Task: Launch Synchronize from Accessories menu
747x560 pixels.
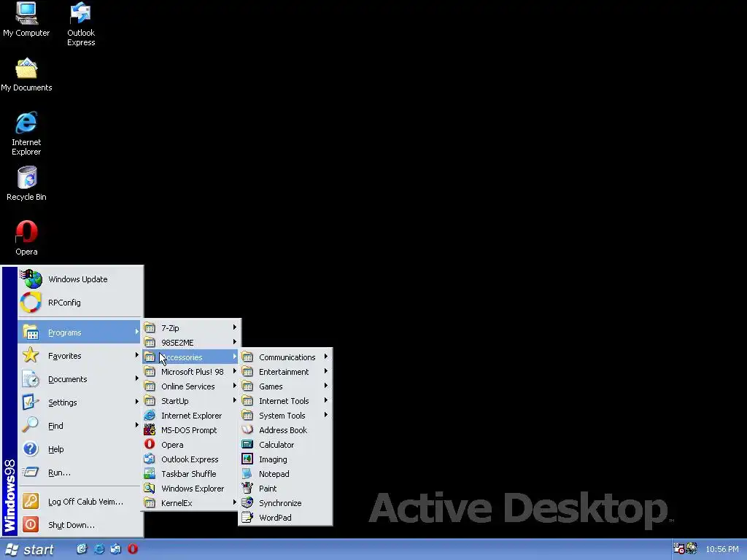Action: click(x=285, y=503)
